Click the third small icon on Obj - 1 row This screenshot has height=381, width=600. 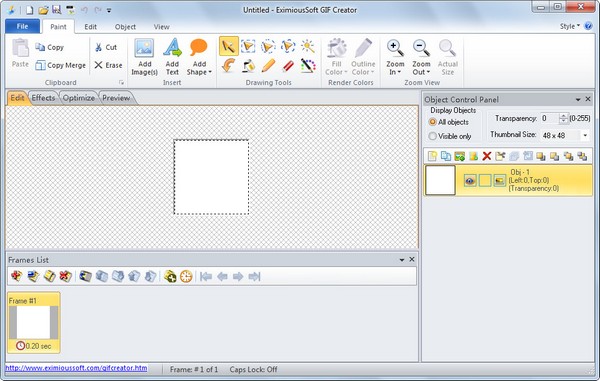tap(499, 181)
